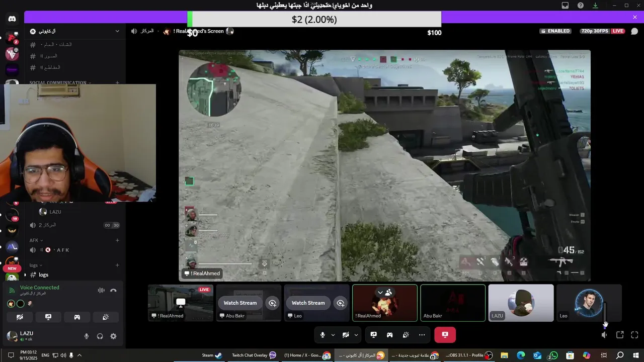
Task: Add a channel to the logs category
Action: pyautogui.click(x=117, y=265)
